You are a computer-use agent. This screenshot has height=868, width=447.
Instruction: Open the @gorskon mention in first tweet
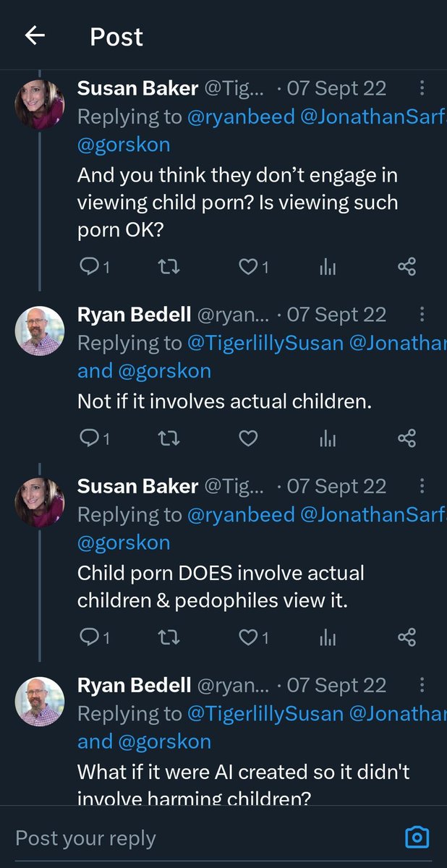point(124,144)
